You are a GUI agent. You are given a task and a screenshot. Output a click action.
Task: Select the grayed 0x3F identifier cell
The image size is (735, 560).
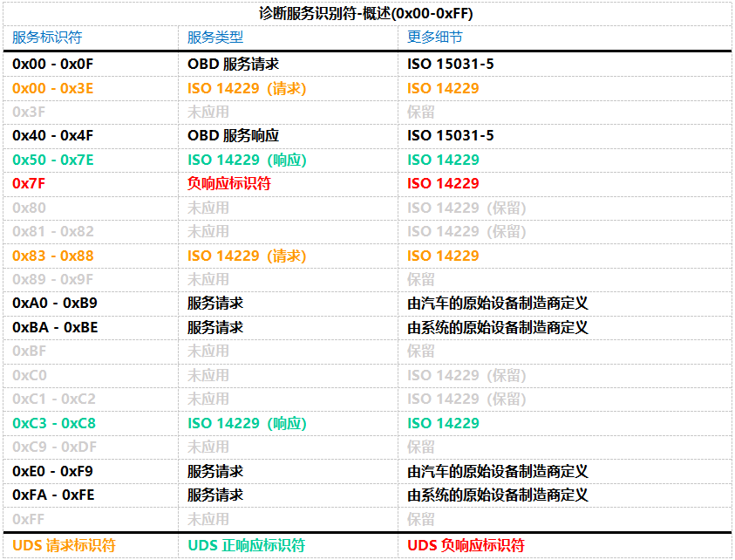[29, 113]
